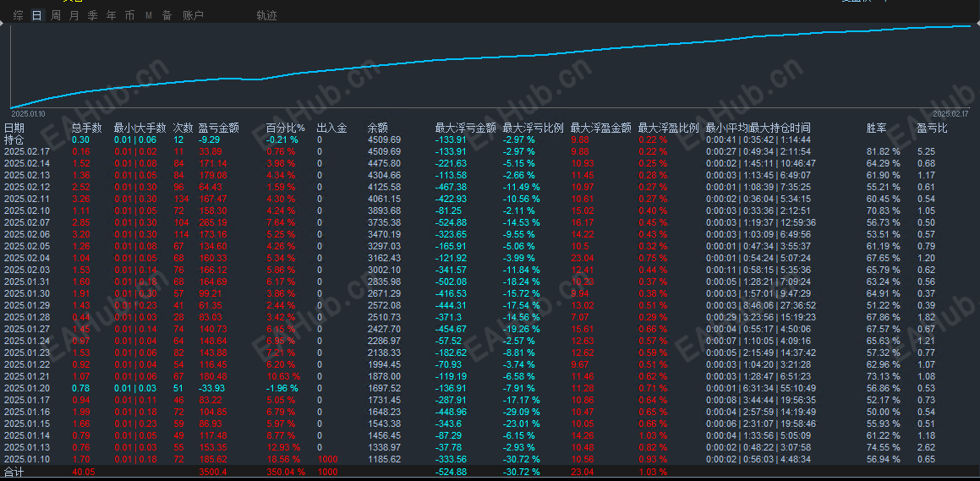The image size is (980, 481).
Task: Select the M tab
Action: tap(149, 15)
